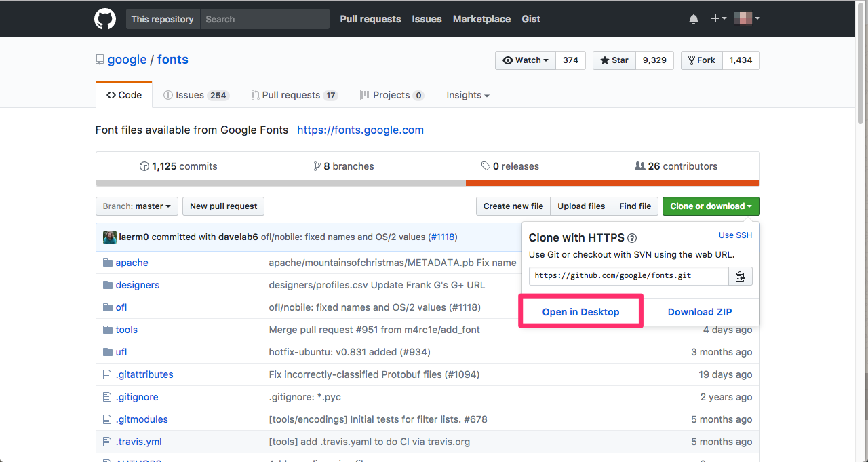Open the .gitmodules file name
The image size is (868, 462).
point(142,419)
